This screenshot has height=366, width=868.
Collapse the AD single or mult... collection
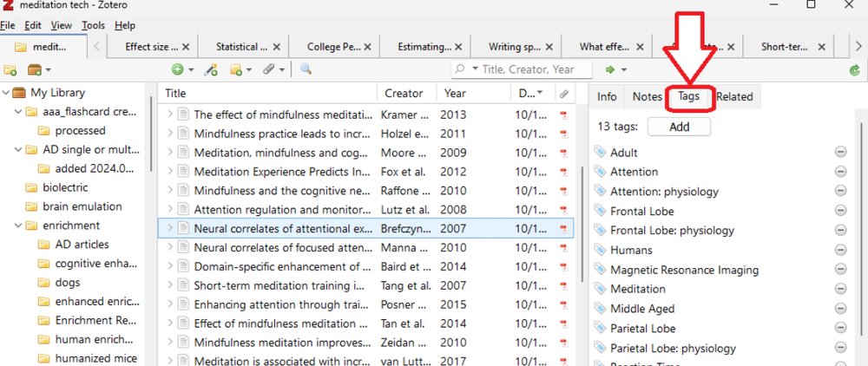pyautogui.click(x=18, y=150)
